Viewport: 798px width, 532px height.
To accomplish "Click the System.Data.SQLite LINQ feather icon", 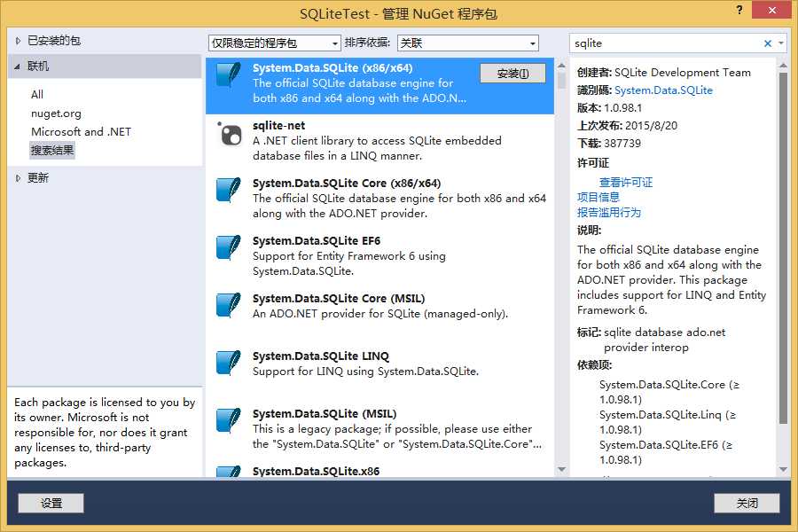I will tap(229, 363).
